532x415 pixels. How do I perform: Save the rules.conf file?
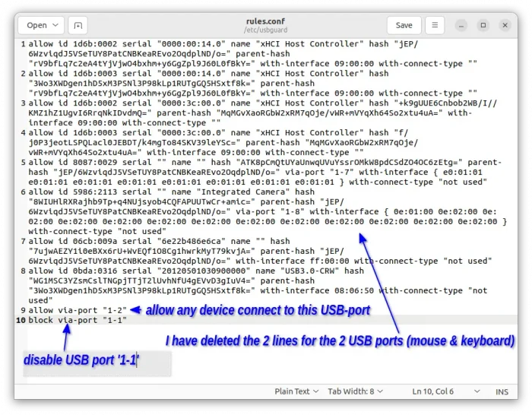404,25
